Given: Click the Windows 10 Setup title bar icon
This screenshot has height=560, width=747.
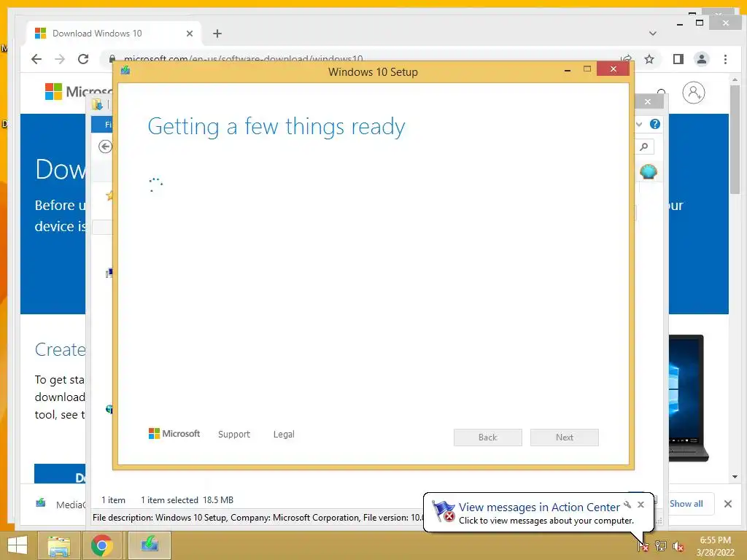Looking at the screenshot, I should pos(125,71).
